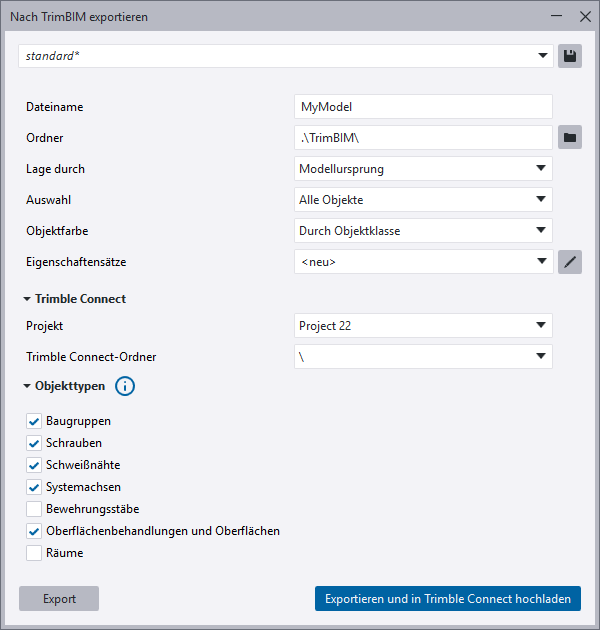Collapse the Trimble Connect section
The height and width of the screenshot is (630, 600).
[x=27, y=298]
